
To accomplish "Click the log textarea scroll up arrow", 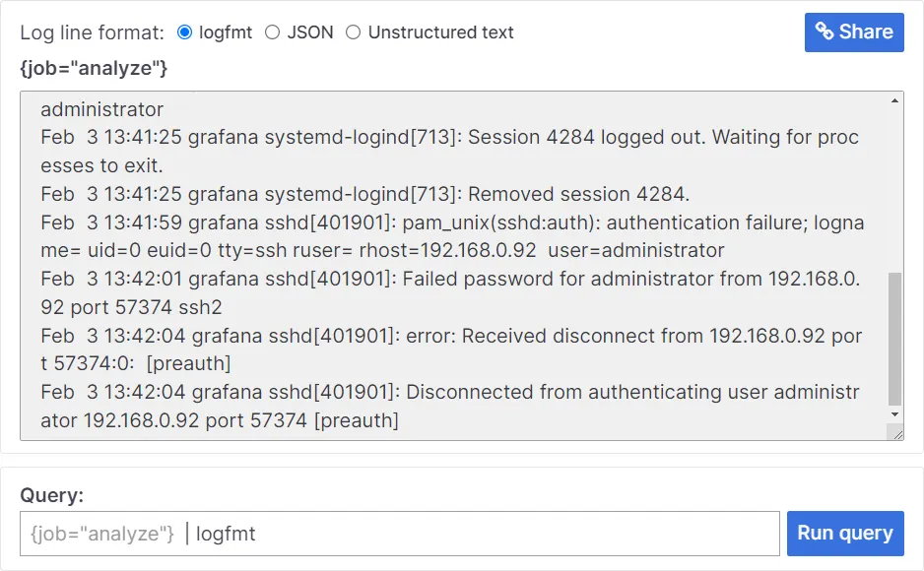I will (x=894, y=100).
